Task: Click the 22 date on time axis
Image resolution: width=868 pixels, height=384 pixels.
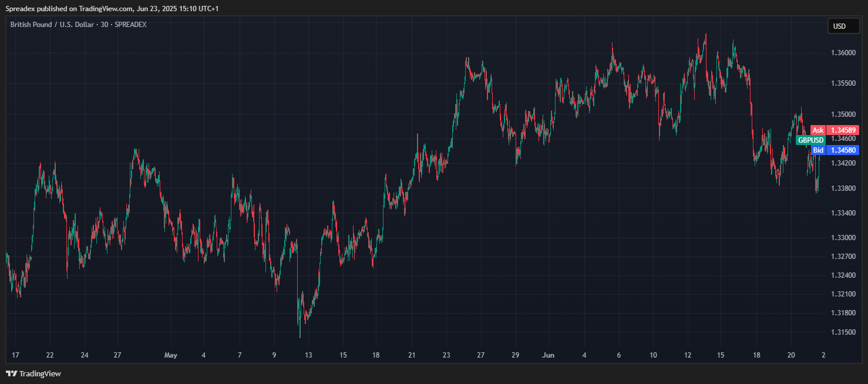Action: point(50,355)
